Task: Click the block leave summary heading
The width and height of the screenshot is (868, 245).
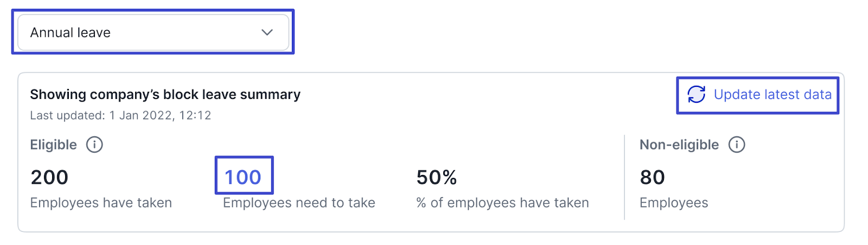Action: (165, 95)
